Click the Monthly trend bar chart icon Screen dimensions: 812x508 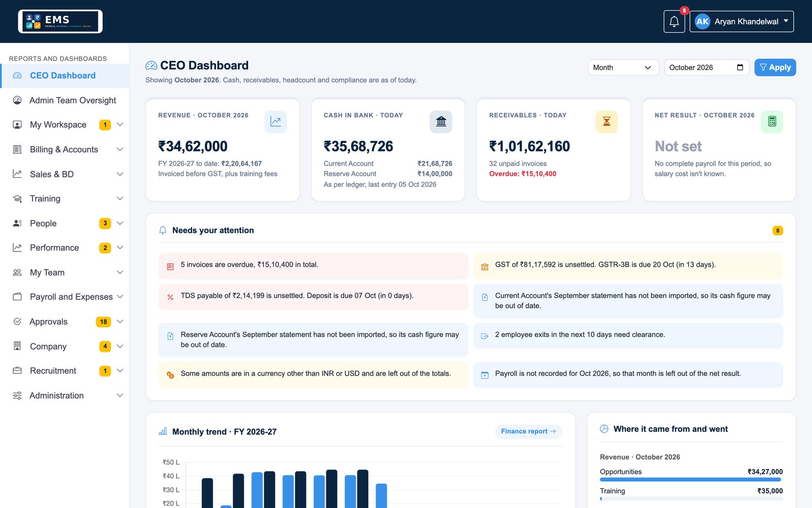click(163, 431)
